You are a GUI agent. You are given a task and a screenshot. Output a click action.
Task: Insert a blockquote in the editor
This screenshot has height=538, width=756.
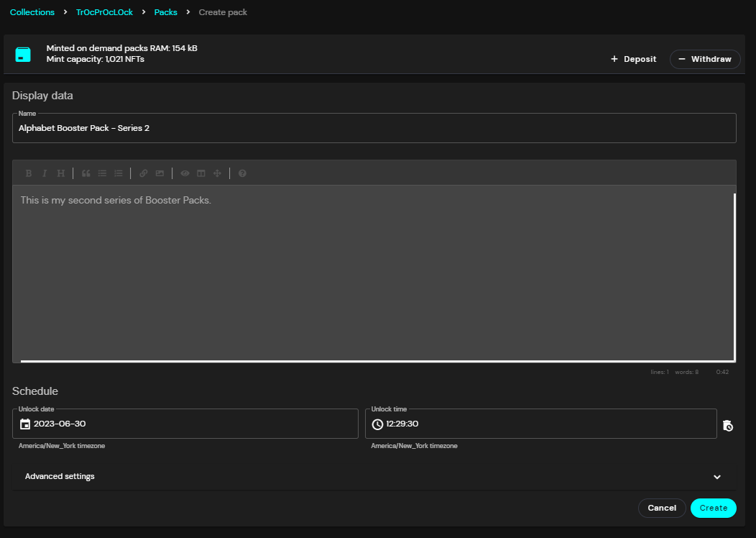(86, 173)
